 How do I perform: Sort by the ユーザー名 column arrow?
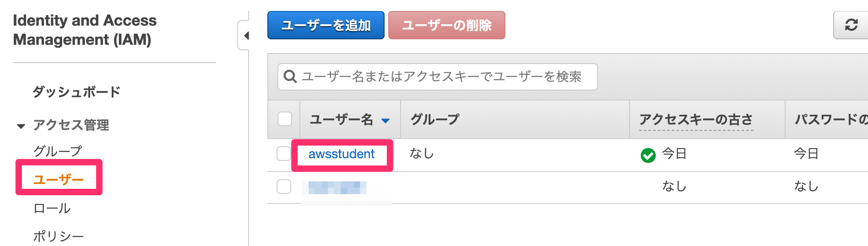(x=385, y=121)
